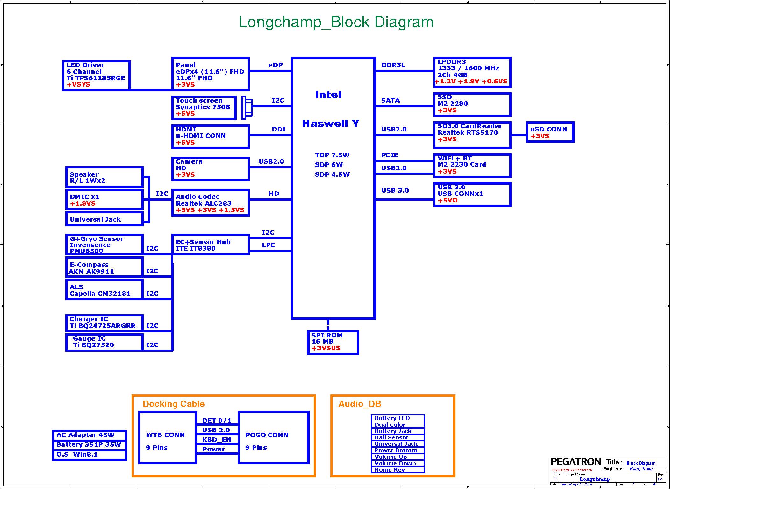Viewport: 775px width, 532px height.
Task: Click the Universal Jack block below DMIC
Action: [104, 219]
